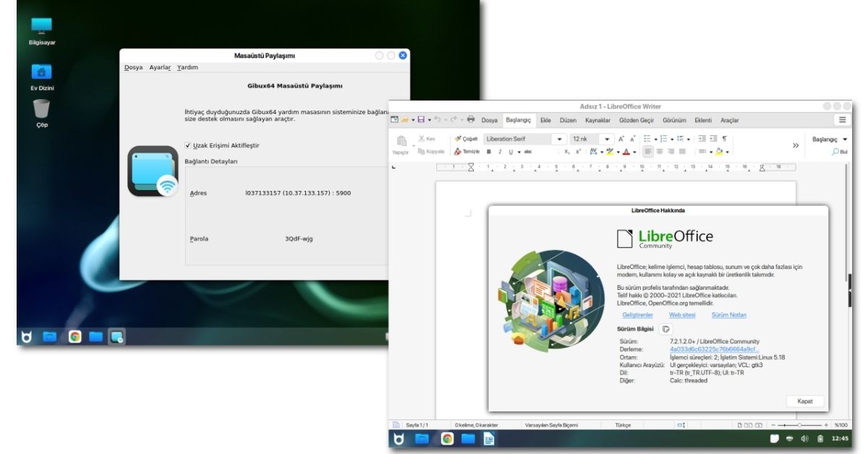Click the zoom slider in Writer status bar

799,425
